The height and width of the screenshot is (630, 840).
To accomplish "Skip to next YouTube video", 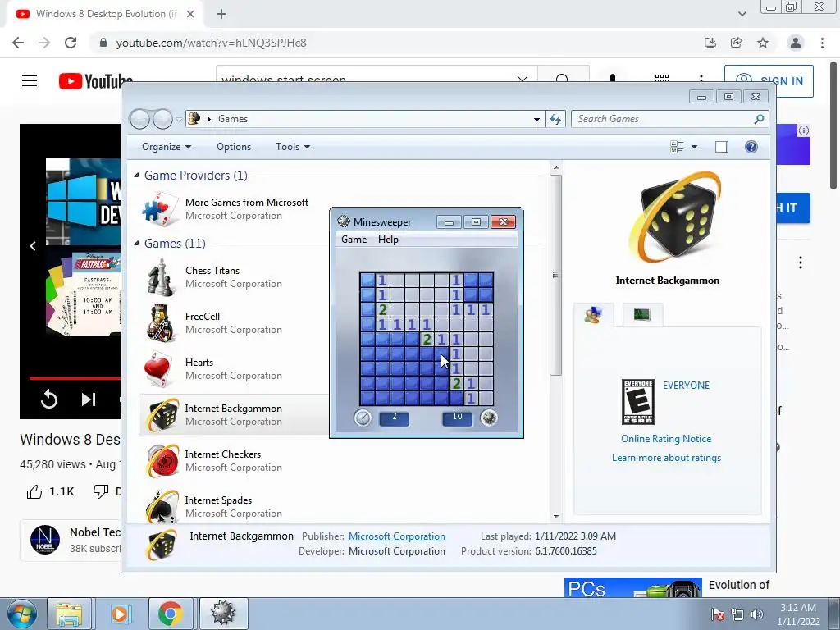I will (89, 399).
